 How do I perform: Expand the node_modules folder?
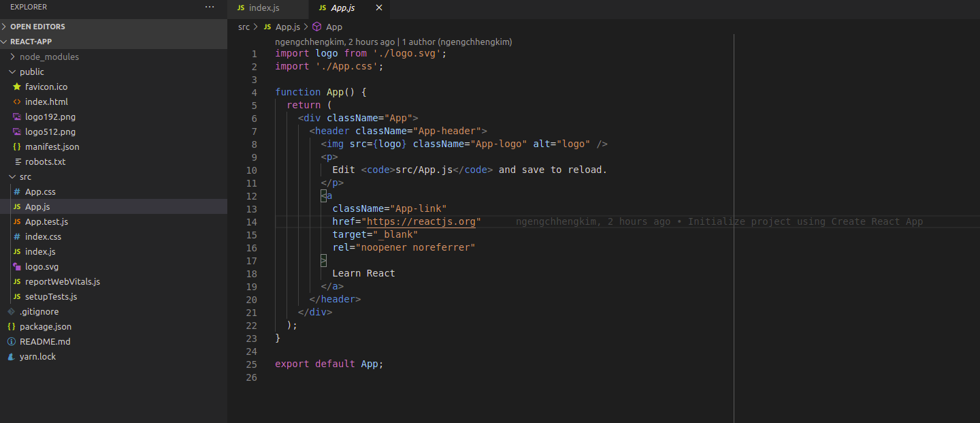click(12, 57)
